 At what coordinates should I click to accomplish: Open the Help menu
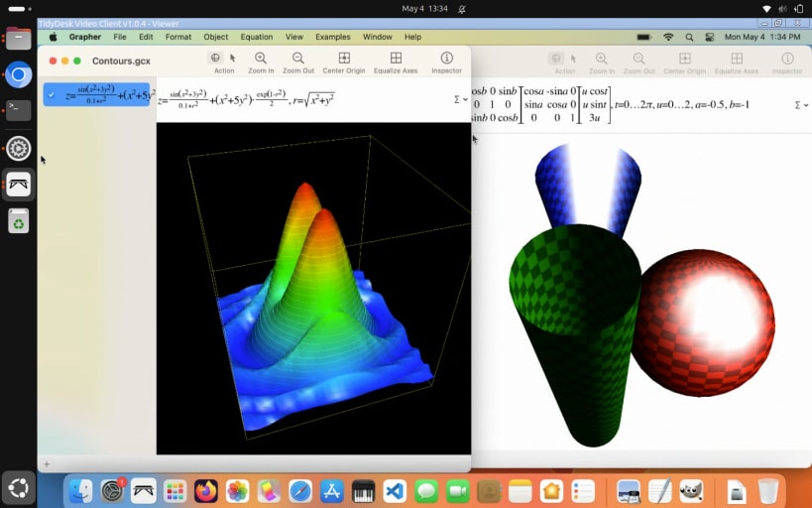pyautogui.click(x=412, y=37)
